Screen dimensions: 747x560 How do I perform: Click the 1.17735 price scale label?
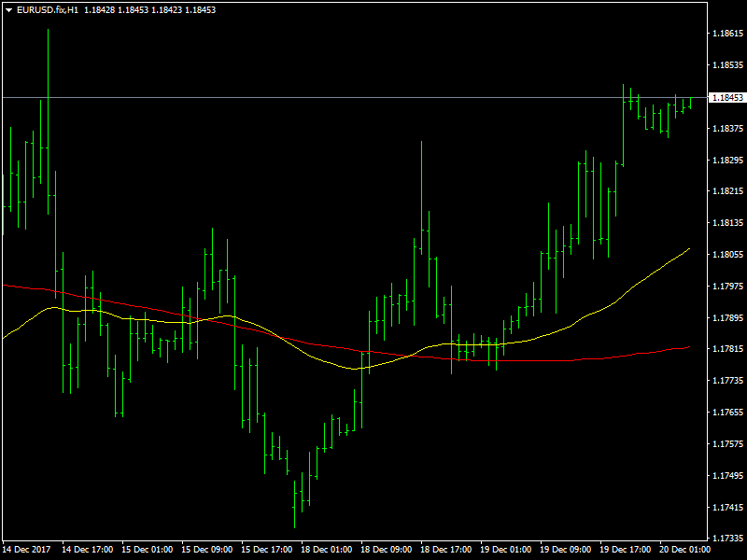[x=727, y=381]
